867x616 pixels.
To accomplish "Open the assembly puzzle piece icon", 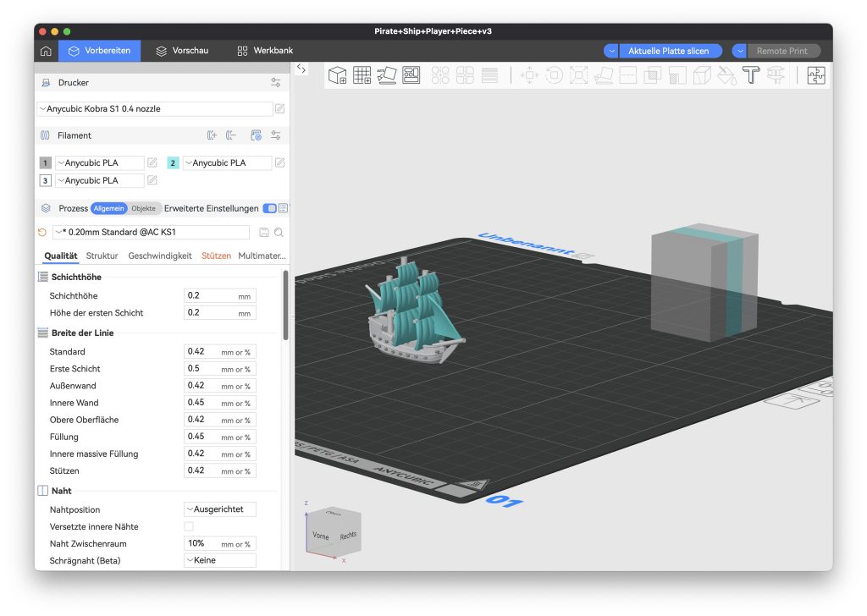I will click(815, 75).
